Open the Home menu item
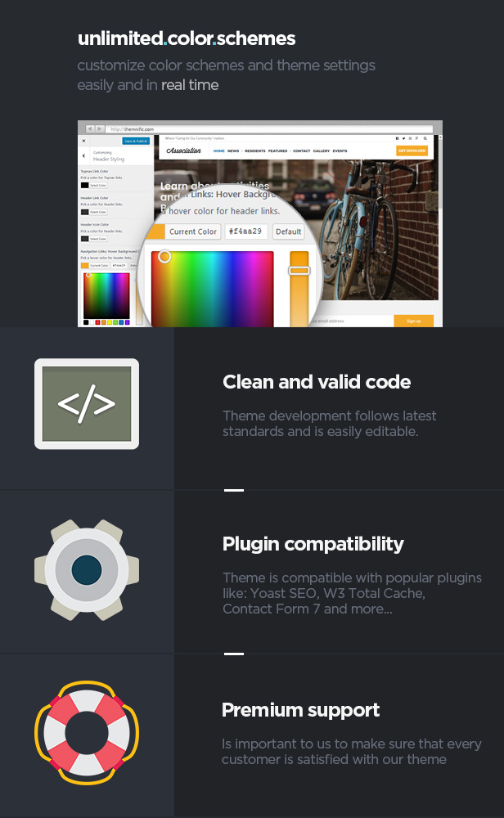The height and width of the screenshot is (818, 504). click(x=218, y=151)
